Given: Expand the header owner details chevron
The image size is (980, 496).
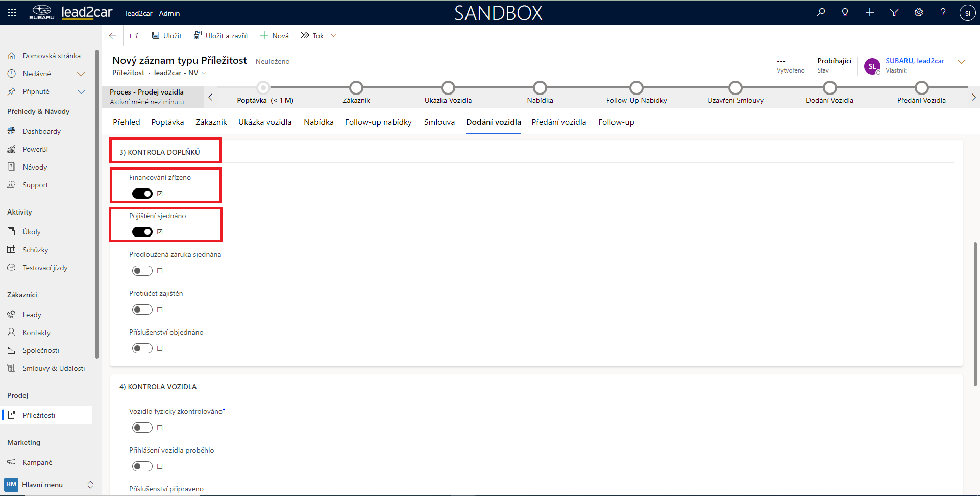Looking at the screenshot, I should pos(962,62).
